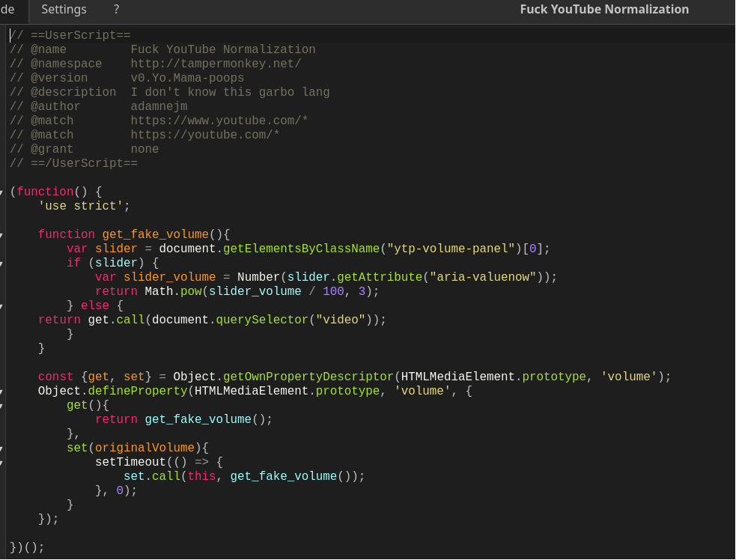736x560 pixels.
Task: Click 'originalVolume' parameter in set
Action: 145,448
